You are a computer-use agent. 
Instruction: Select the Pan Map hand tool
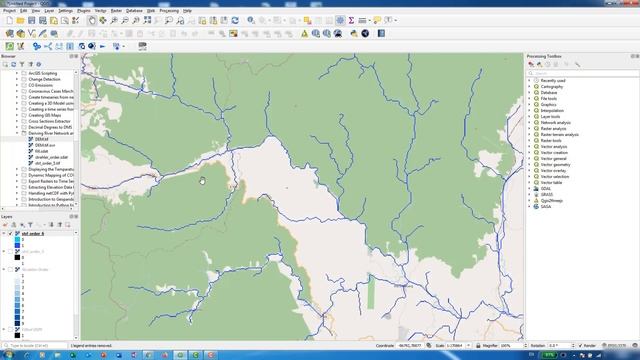(92, 20)
